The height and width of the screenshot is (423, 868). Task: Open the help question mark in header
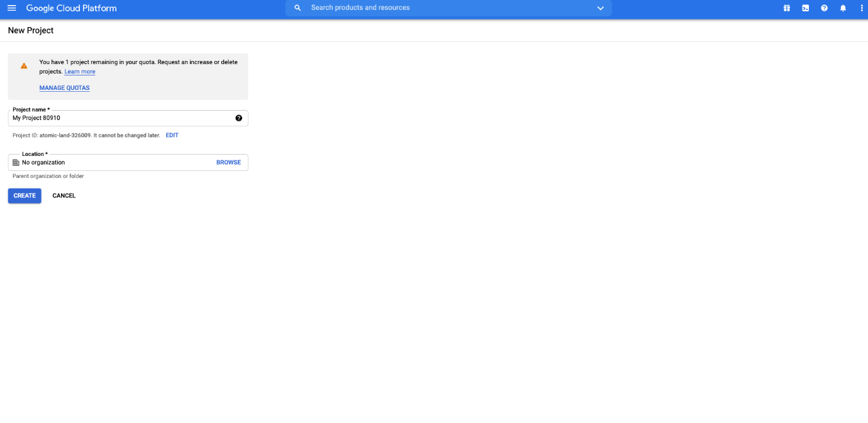click(824, 8)
